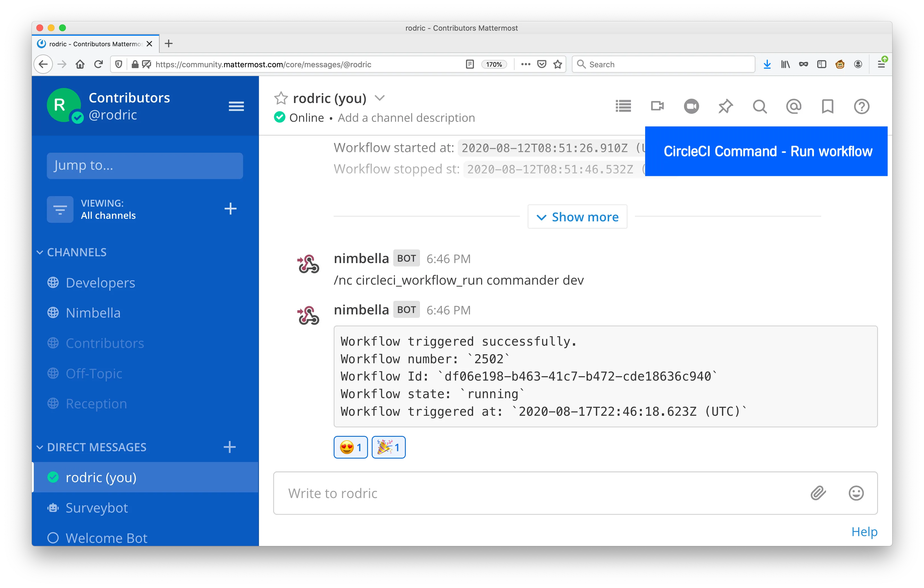Open the emoji picker in composer

pyautogui.click(x=856, y=493)
